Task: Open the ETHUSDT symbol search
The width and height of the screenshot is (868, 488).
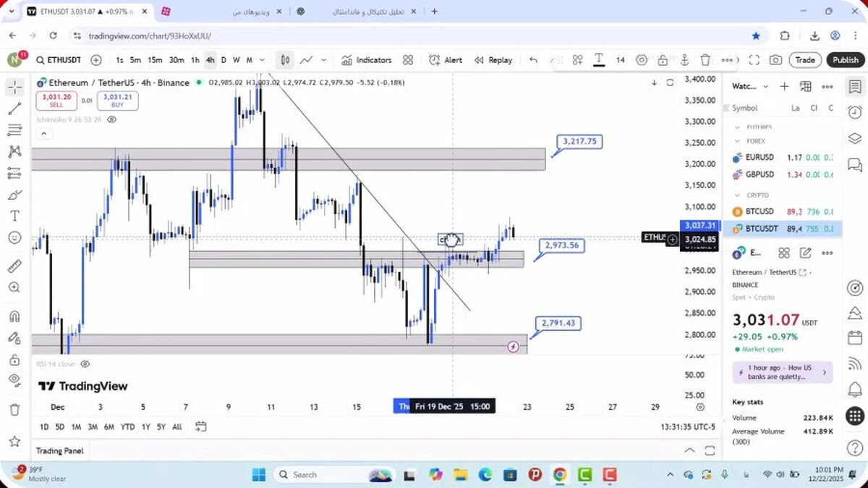Action: pyautogui.click(x=59, y=60)
